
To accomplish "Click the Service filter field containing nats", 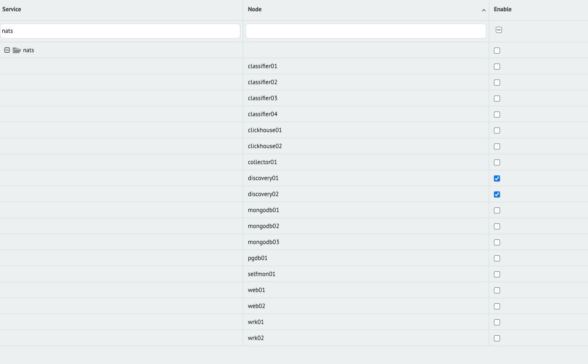I will (x=120, y=31).
